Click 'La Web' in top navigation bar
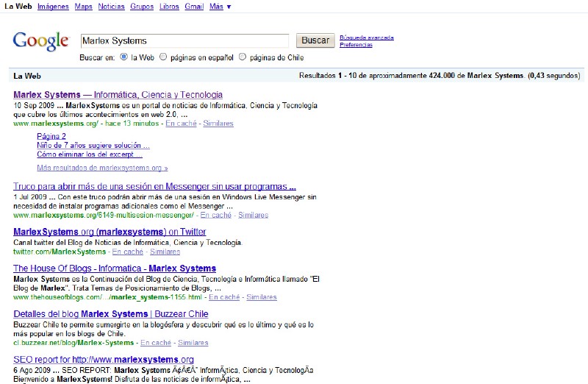 click(18, 7)
